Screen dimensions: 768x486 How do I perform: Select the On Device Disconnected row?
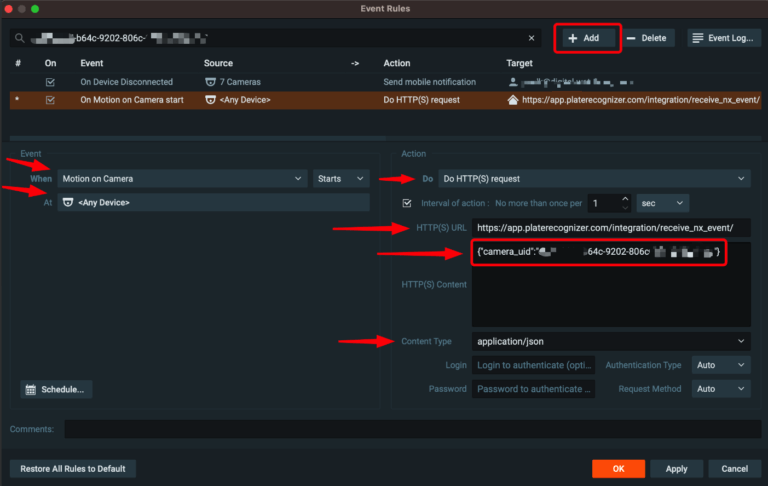click(385, 82)
